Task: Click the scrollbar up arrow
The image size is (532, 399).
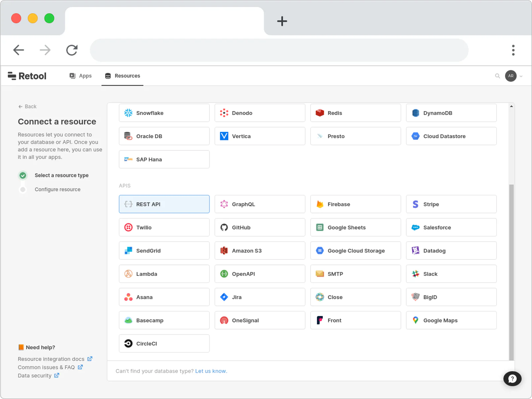Action: point(511,106)
